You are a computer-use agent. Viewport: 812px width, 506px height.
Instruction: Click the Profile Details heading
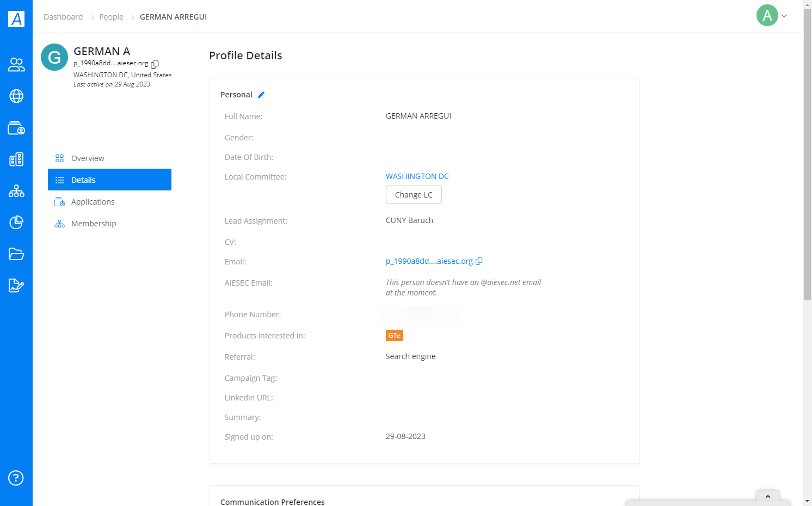[x=245, y=55]
